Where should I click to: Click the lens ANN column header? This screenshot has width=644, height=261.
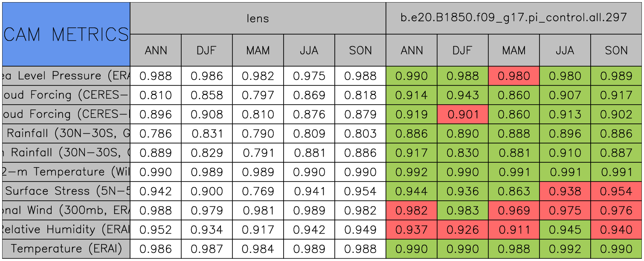[x=156, y=50]
